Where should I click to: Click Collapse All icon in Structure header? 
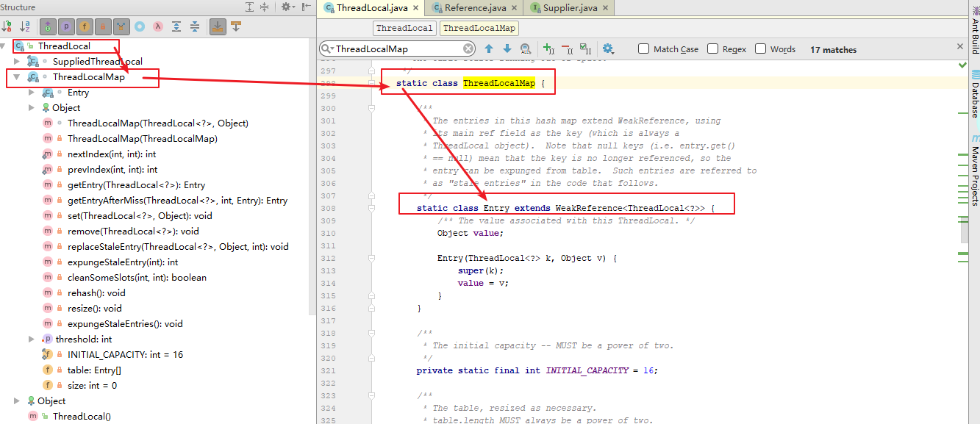(266, 7)
